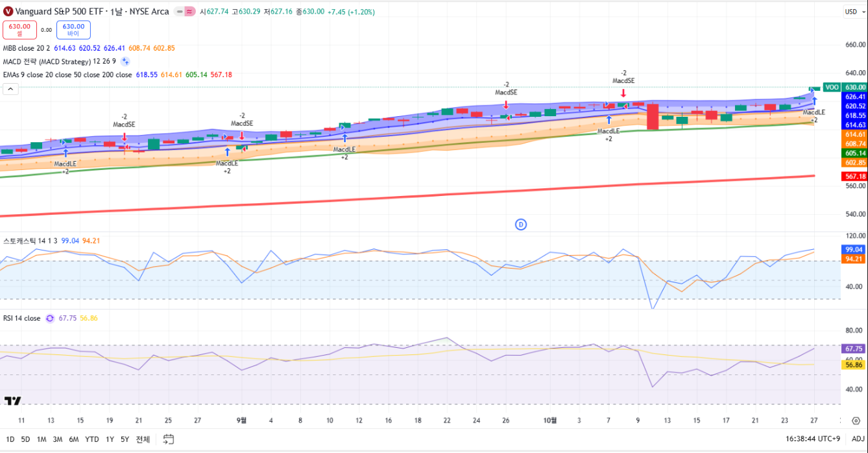Viewport: 868px width, 453px height.
Task: Click the 저627.16 low value in header
Action: 278,12
